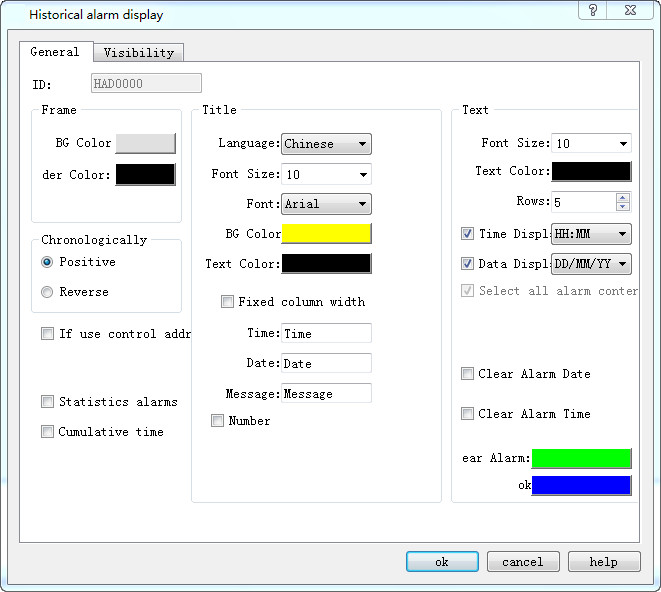Screen dimensions: 661x592
Task: Tick Statistics alarms checkbox
Action: pyautogui.click(x=47, y=401)
